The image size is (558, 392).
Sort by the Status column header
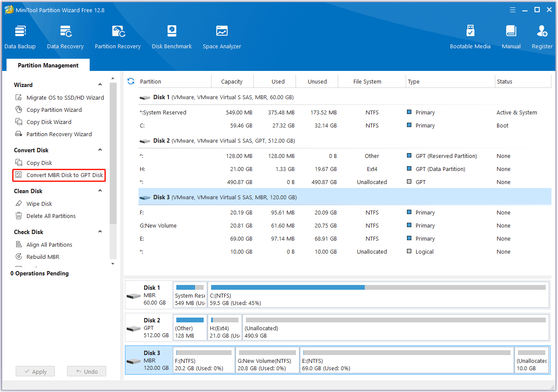pyautogui.click(x=523, y=81)
